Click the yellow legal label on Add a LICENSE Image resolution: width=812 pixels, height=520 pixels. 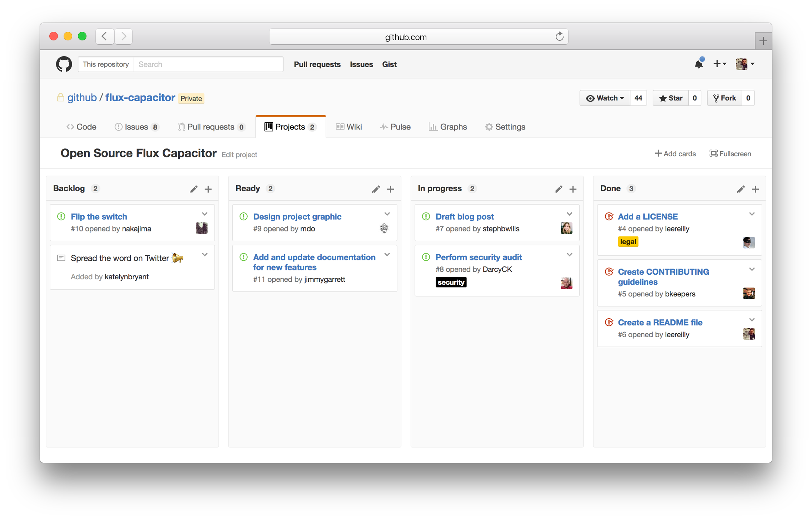point(628,241)
